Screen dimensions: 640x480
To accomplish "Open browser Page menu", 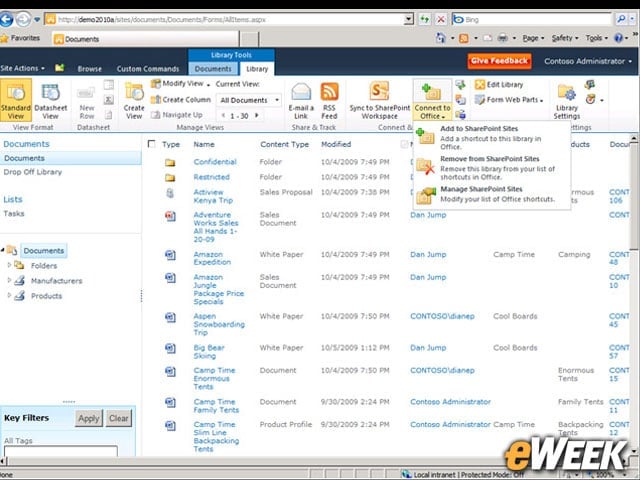I will [533, 38].
